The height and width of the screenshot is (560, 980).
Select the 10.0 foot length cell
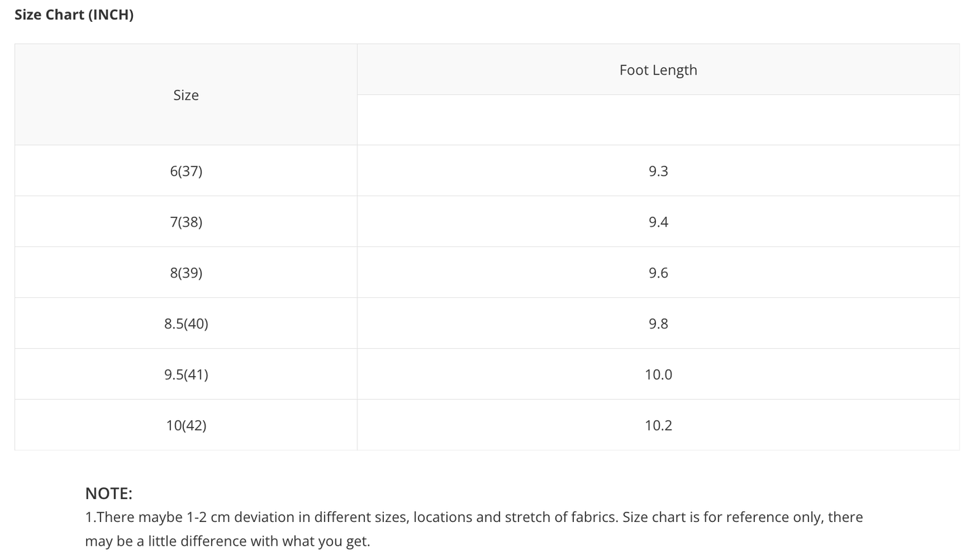[658, 375]
